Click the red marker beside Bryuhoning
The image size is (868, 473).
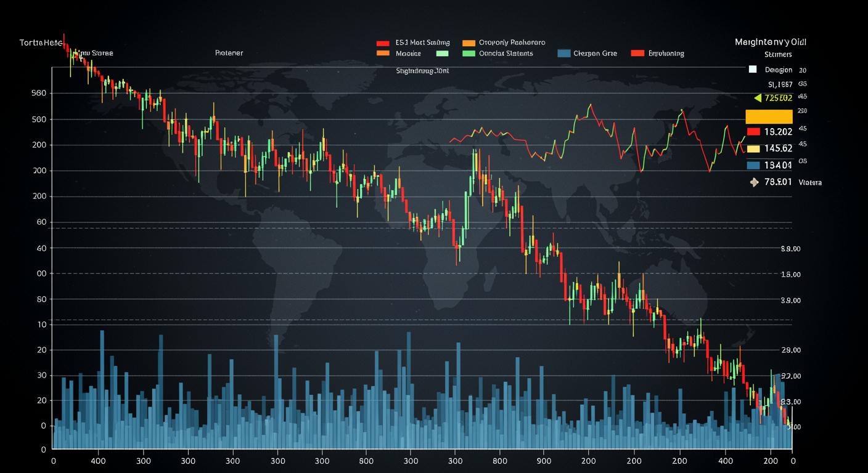(x=637, y=54)
